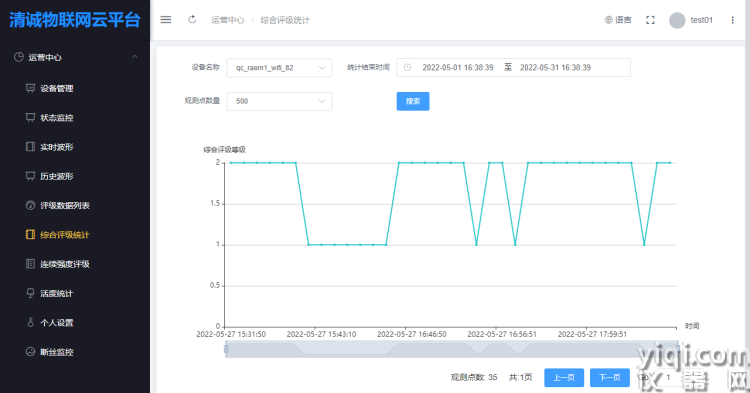750x393 pixels.
Task: Click the 下一页 next page button
Action: [610, 378]
